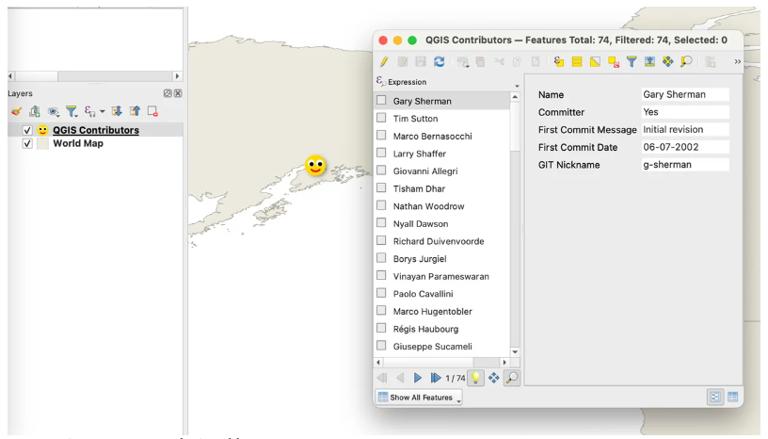Zoom map to selected rows icon
768x439 pixels.
point(686,62)
